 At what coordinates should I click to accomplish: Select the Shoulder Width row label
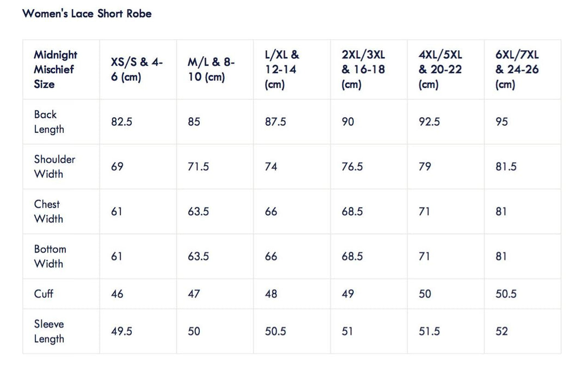54,167
